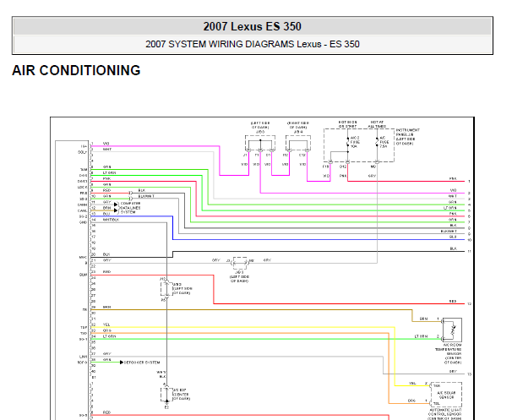Click the "COMPUTER DATA LINES SYSTEM" reference label
This screenshot has height=420, width=512.
coord(130,208)
